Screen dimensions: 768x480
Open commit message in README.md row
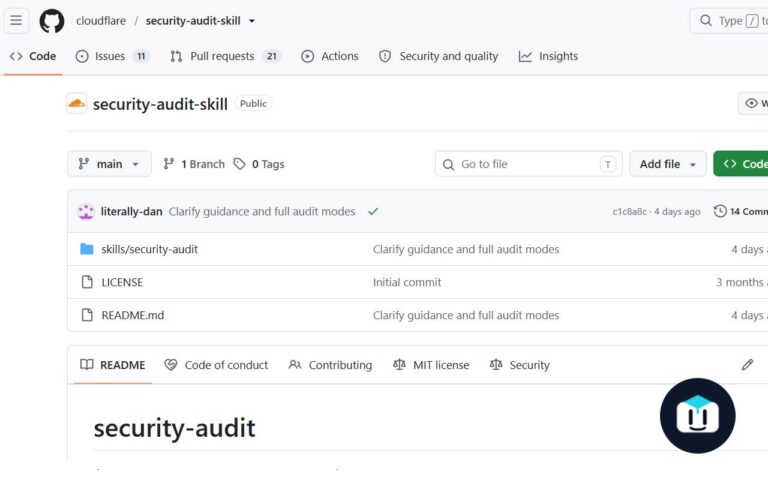pyautogui.click(x=466, y=315)
